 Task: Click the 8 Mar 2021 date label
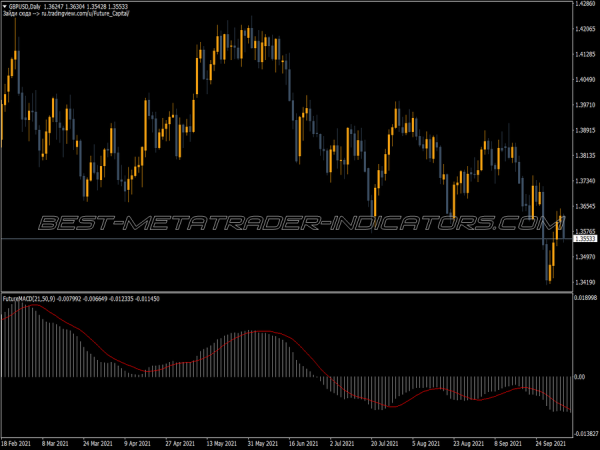pos(55,444)
